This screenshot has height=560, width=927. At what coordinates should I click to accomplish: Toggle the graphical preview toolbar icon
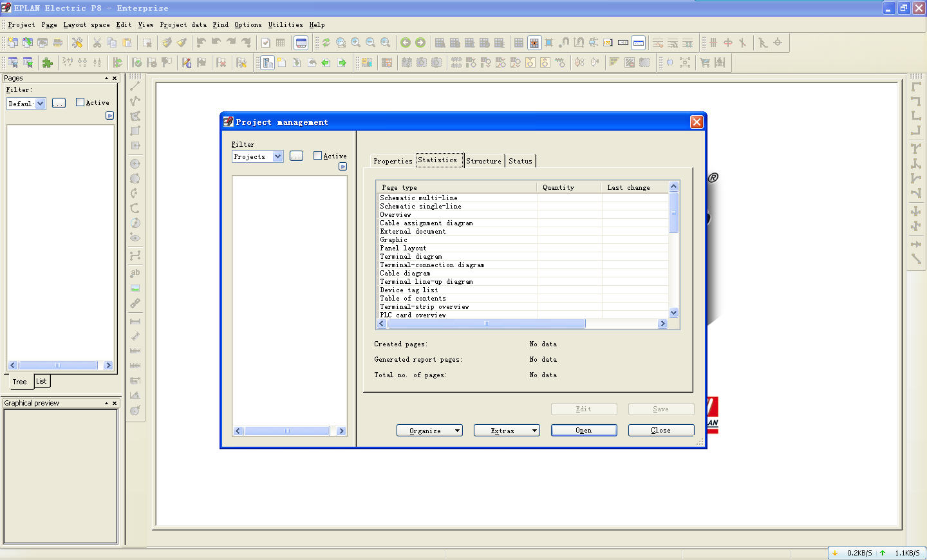coord(301,42)
